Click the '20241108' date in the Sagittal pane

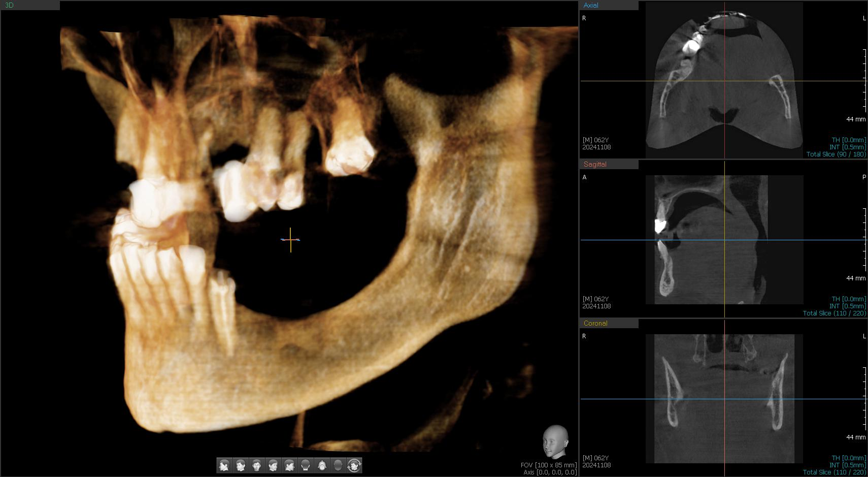[596, 306]
